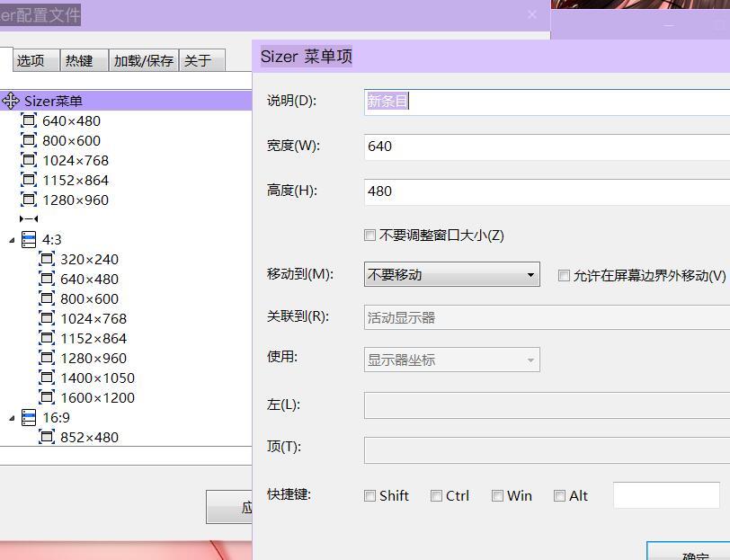Click window icon beside 640×480 under 4:3
The image size is (730, 560).
47,279
